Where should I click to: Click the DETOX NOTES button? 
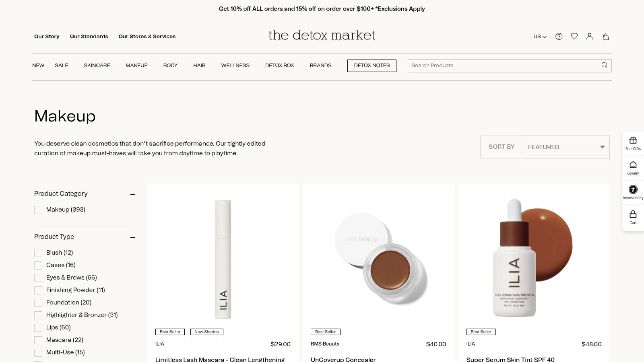[x=372, y=66]
